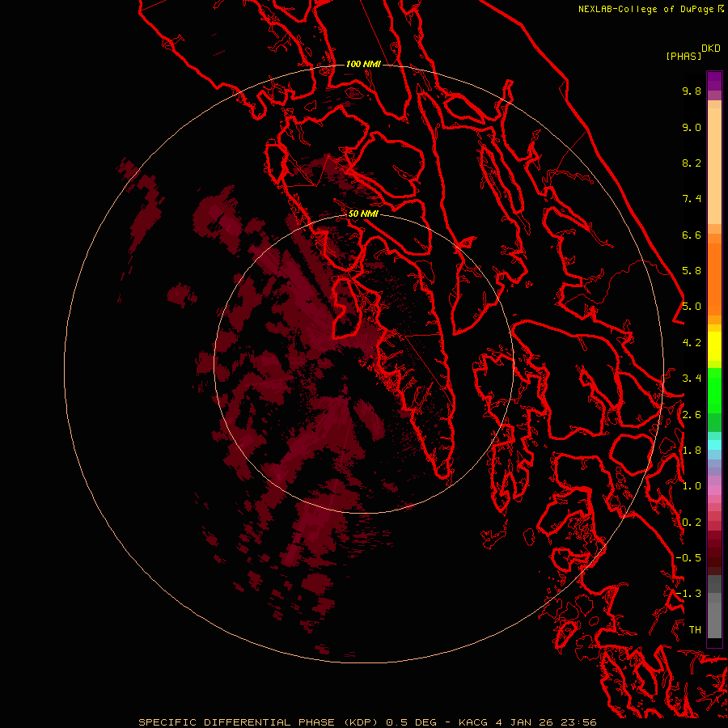Screen dimensions: 728x728
Task: Click the purple swatch at the legend top
Action: (x=714, y=81)
